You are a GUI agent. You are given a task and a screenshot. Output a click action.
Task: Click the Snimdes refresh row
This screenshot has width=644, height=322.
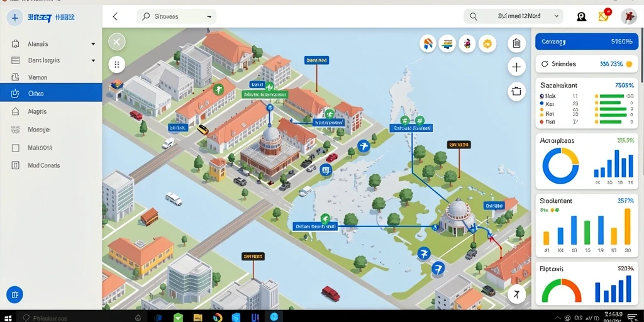click(x=587, y=64)
